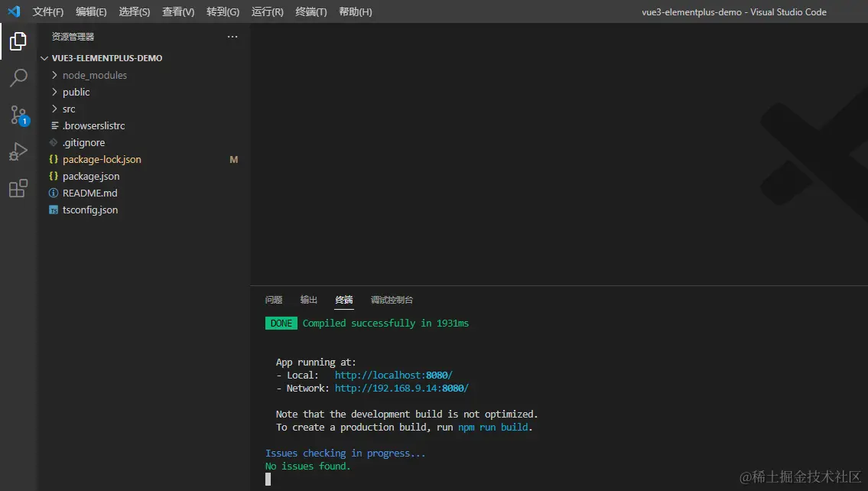Select the 终端 panel tab
This screenshot has width=868, height=491.
[344, 300]
